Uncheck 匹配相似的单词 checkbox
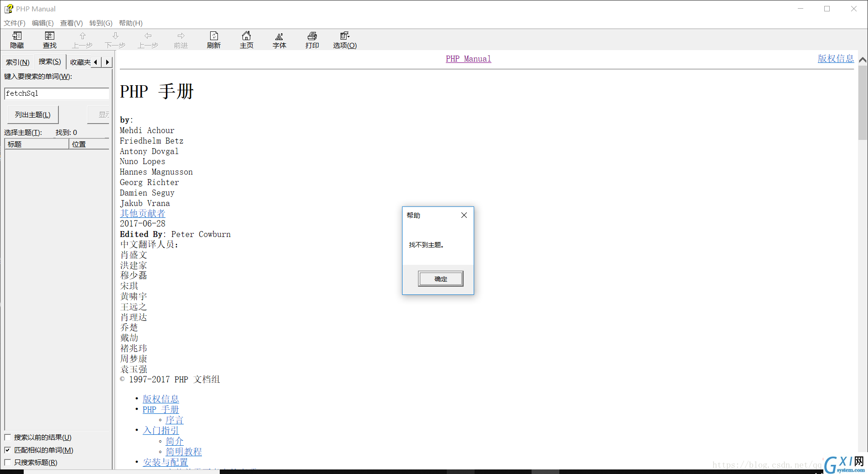The image size is (868, 474). (8, 450)
